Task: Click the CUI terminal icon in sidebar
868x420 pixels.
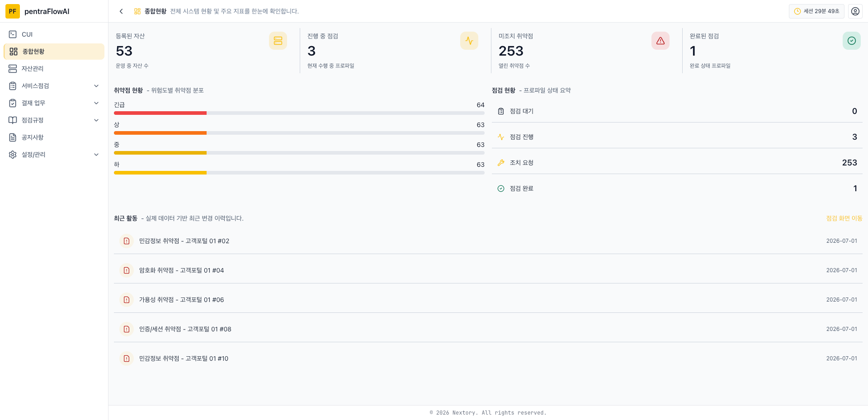Action: click(x=13, y=34)
